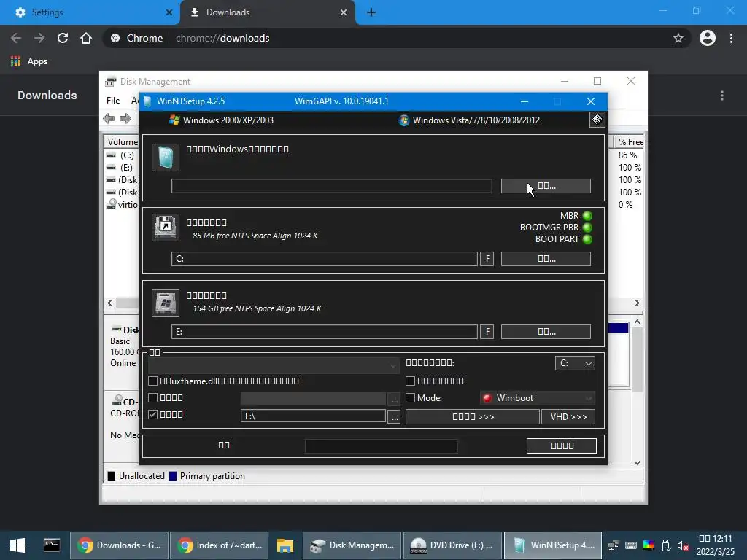
Task: Close the Downloads browser tab
Action: pyautogui.click(x=344, y=12)
